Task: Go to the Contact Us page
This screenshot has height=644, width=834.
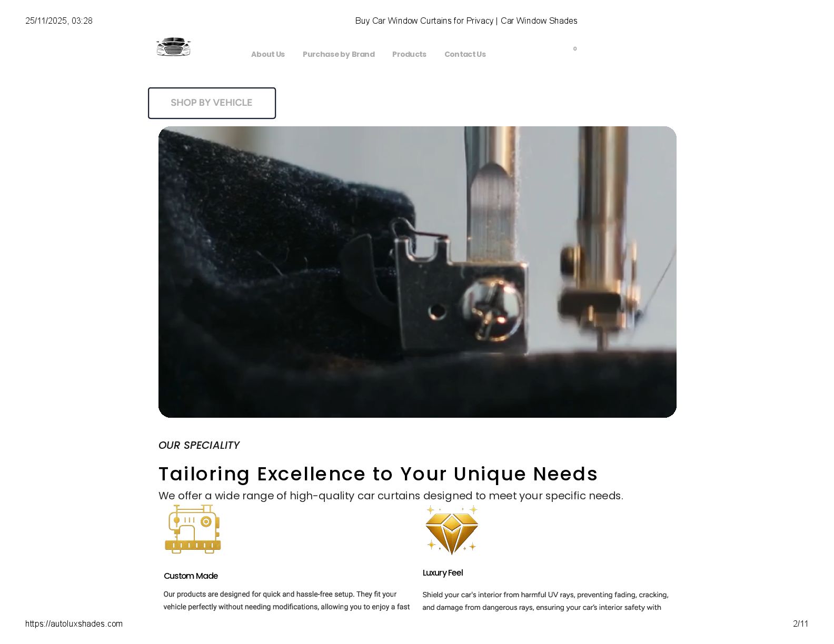Action: (x=465, y=54)
